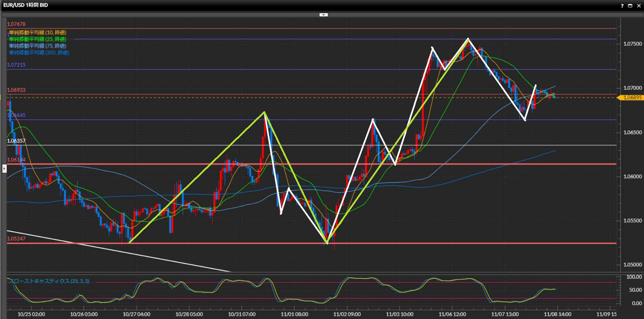Select the 1.05247 support line label

point(16,239)
